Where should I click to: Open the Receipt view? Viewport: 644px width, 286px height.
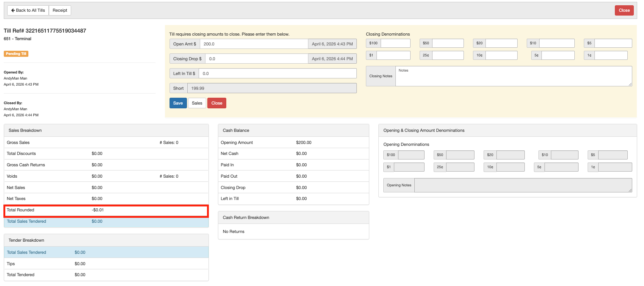tap(60, 10)
